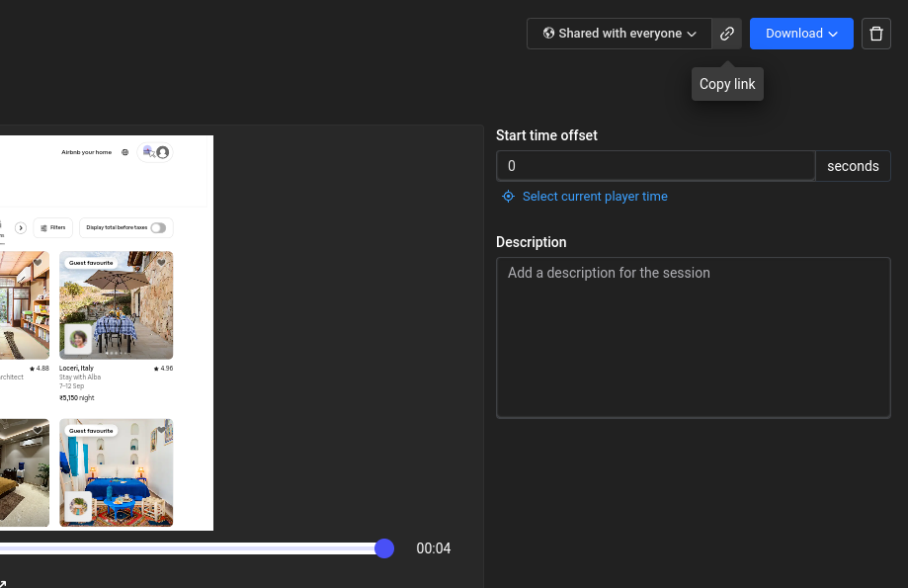Click the seconds unit label
The image size is (908, 588).
click(853, 166)
